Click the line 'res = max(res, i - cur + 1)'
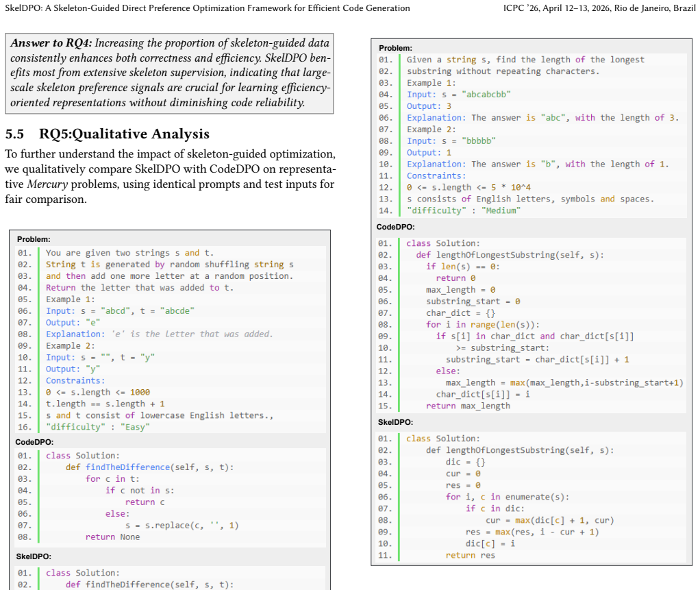Screen dimensions: 700x590 532,532
